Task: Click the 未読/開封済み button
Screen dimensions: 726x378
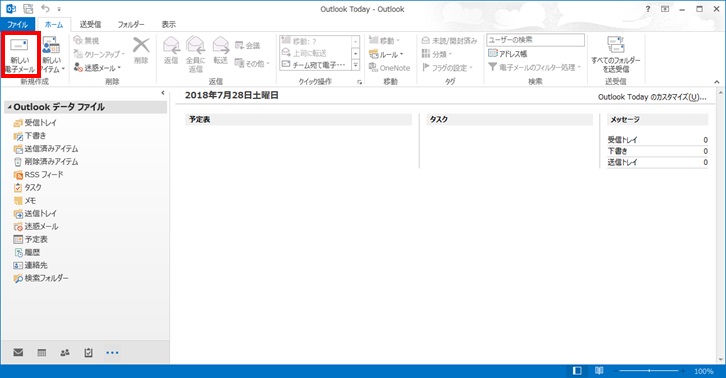Action: coord(449,41)
